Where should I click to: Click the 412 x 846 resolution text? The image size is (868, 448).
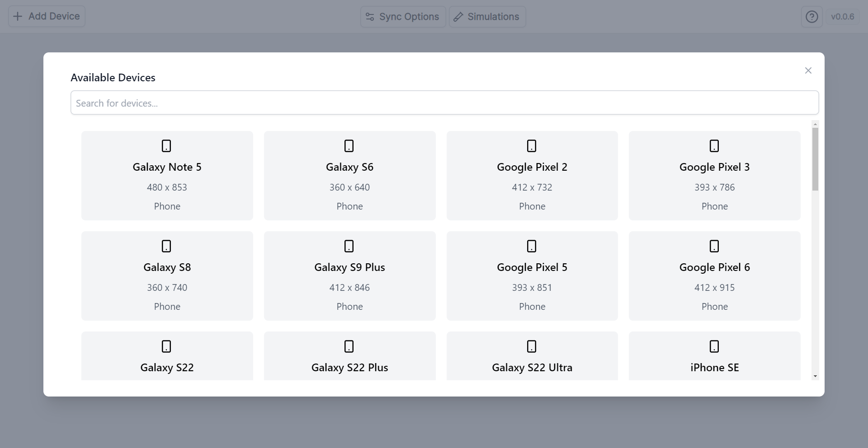(349, 288)
